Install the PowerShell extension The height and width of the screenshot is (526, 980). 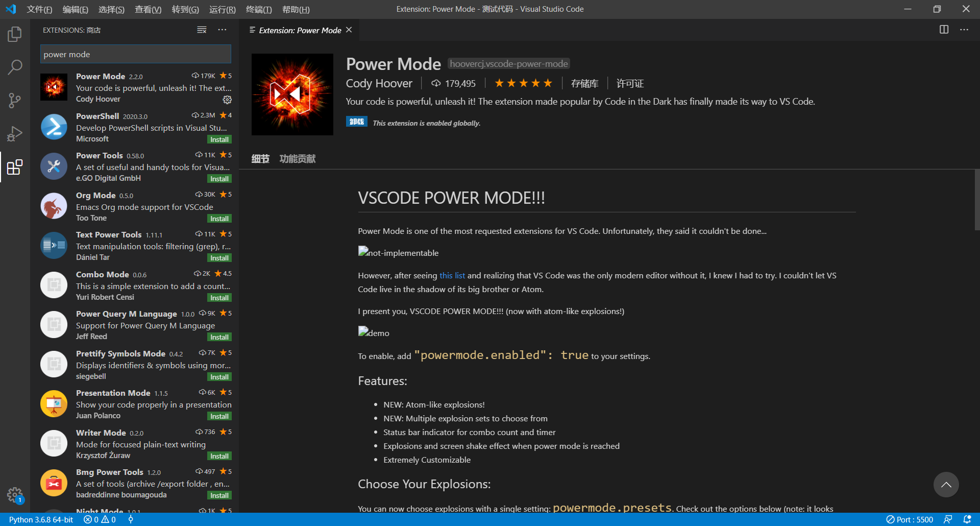click(219, 139)
